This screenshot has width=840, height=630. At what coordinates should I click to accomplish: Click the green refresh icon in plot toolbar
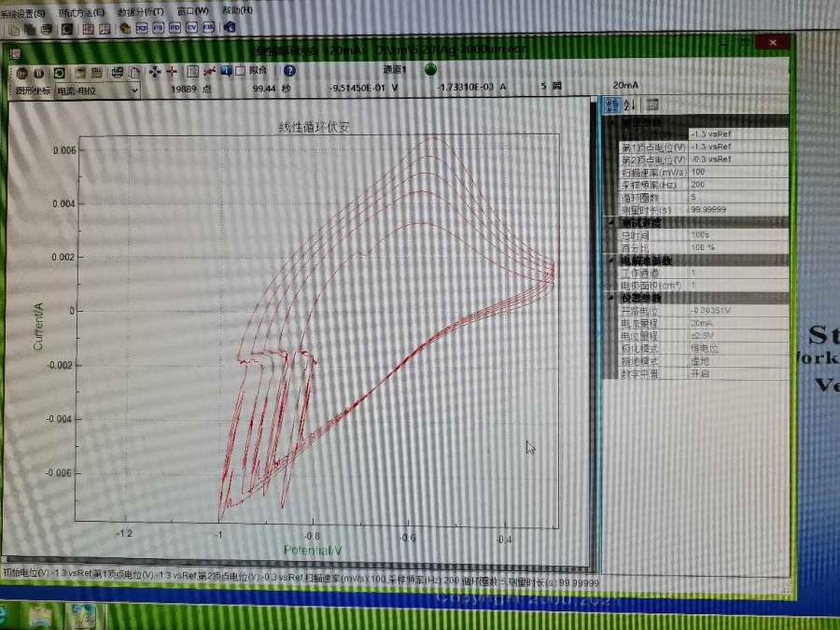59,73
